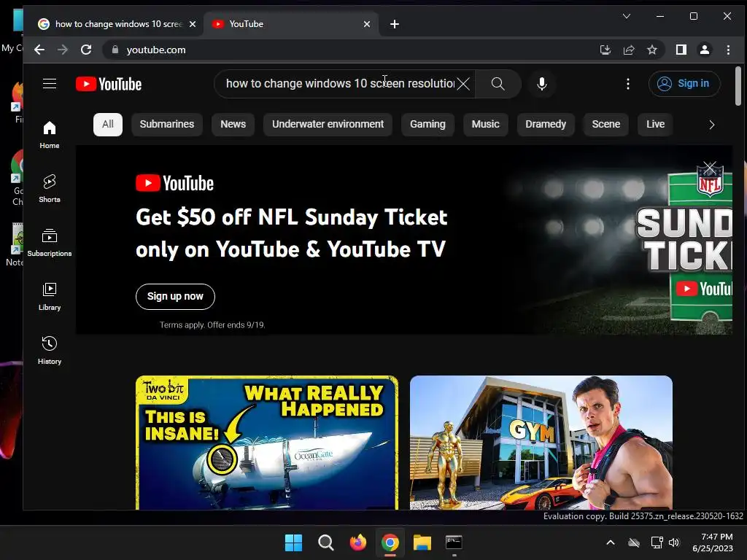Click the magnifier search button on YouTube

point(498,84)
